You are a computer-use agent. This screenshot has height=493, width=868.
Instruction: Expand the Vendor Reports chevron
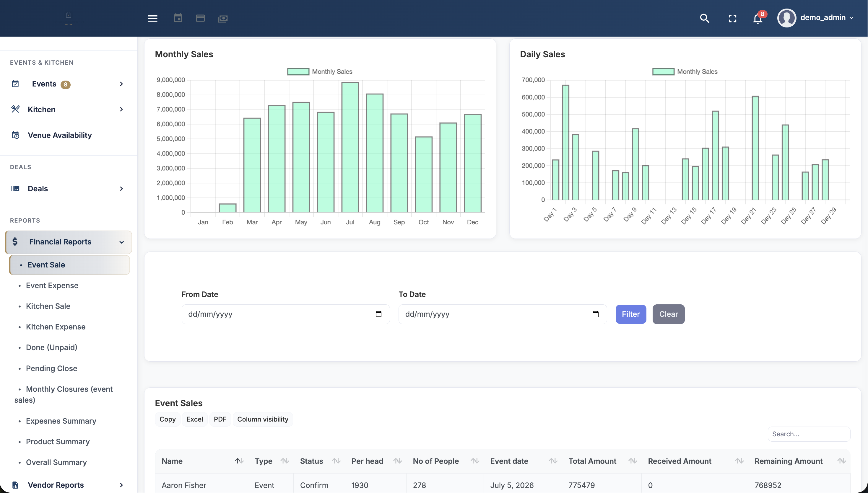pos(121,485)
